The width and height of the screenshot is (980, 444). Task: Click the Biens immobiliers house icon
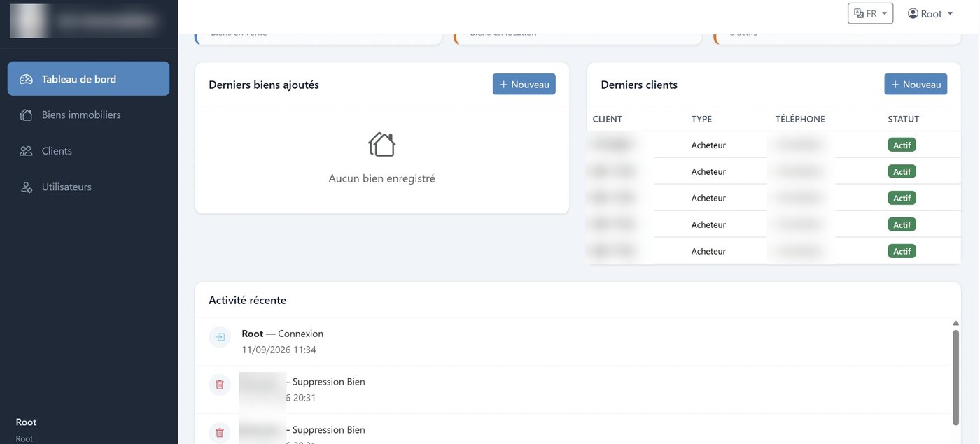[26, 115]
